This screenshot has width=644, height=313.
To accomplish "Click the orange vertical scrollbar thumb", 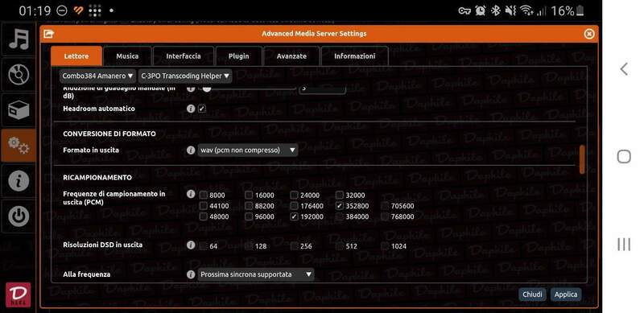I will pyautogui.click(x=582, y=159).
